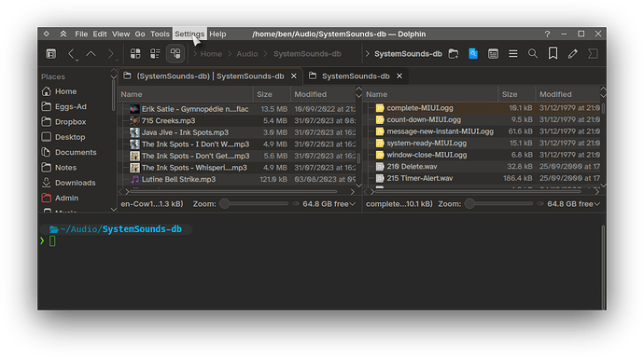Open the hamburger menu
The image size is (644, 357).
click(x=513, y=54)
